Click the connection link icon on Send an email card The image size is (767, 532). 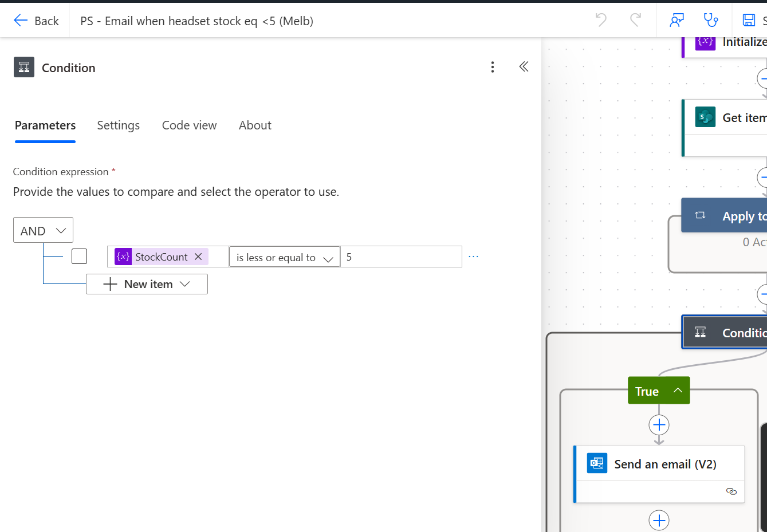pos(731,491)
